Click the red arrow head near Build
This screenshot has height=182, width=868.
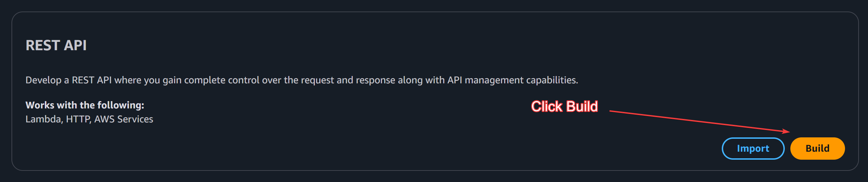click(x=786, y=131)
